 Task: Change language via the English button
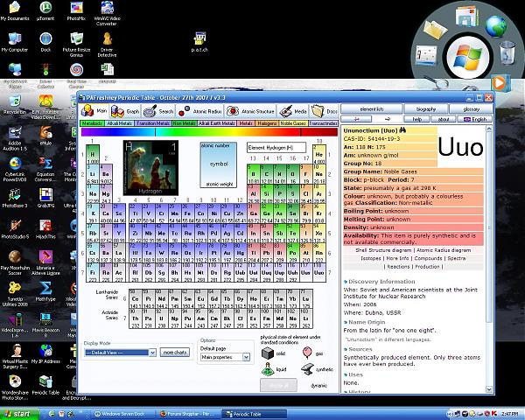pyautogui.click(x=475, y=119)
